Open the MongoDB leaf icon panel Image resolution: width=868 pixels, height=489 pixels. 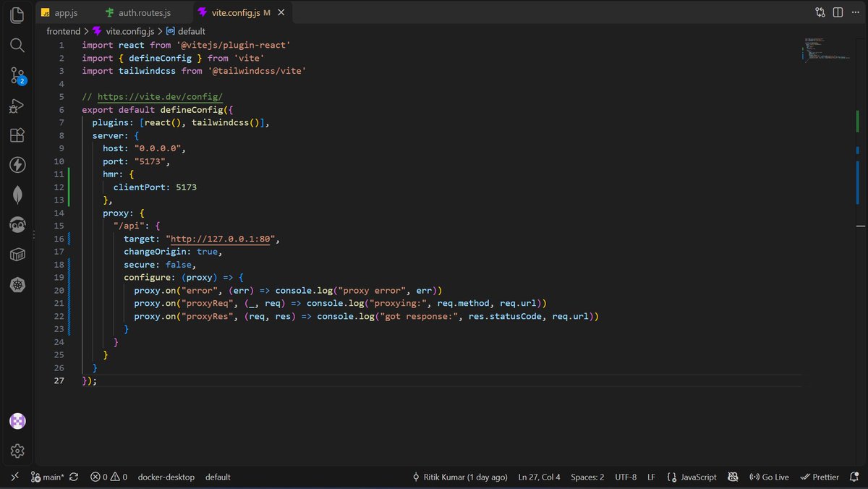17,195
